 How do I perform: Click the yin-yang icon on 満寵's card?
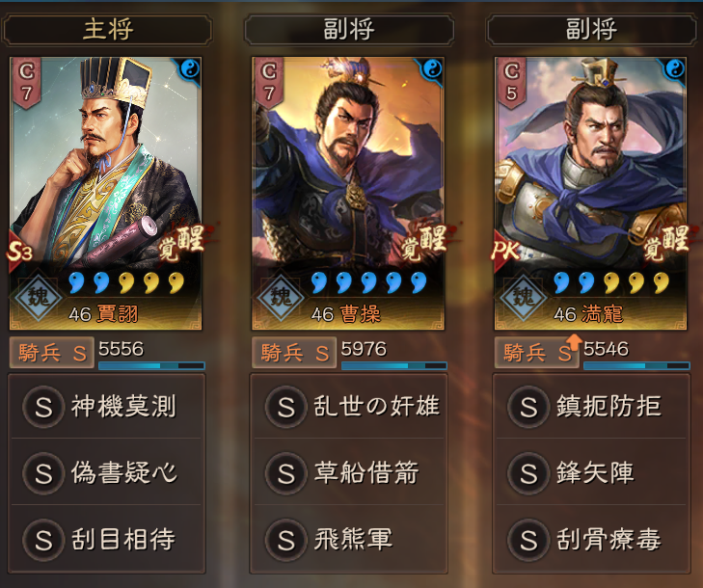[675, 69]
